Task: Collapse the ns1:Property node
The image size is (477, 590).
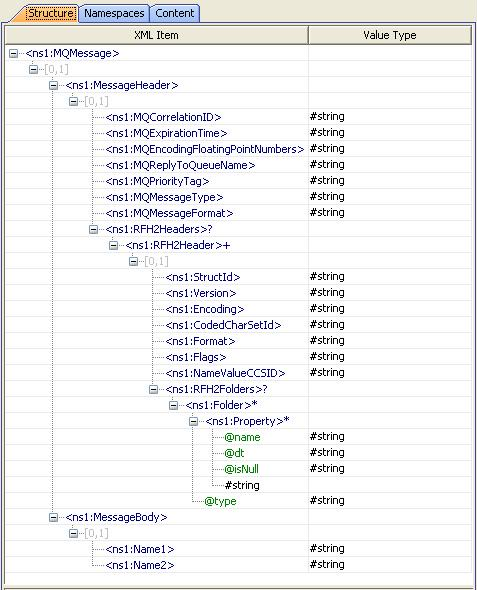Action: pyautogui.click(x=193, y=421)
